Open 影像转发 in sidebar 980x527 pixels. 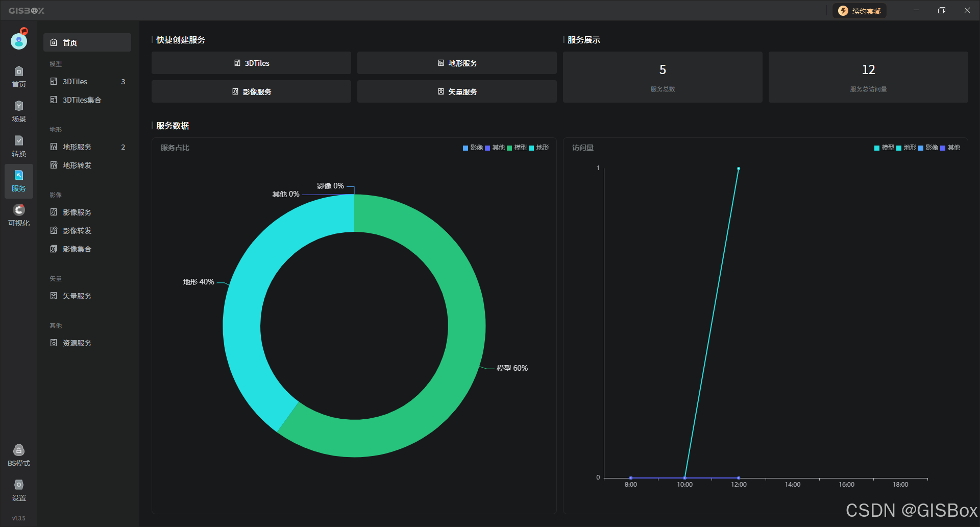coord(87,231)
